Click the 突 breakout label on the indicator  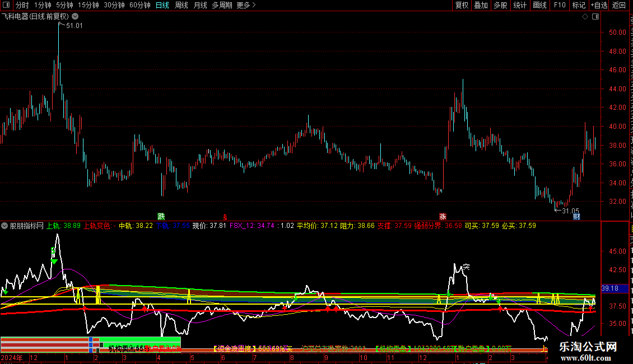coord(466,267)
